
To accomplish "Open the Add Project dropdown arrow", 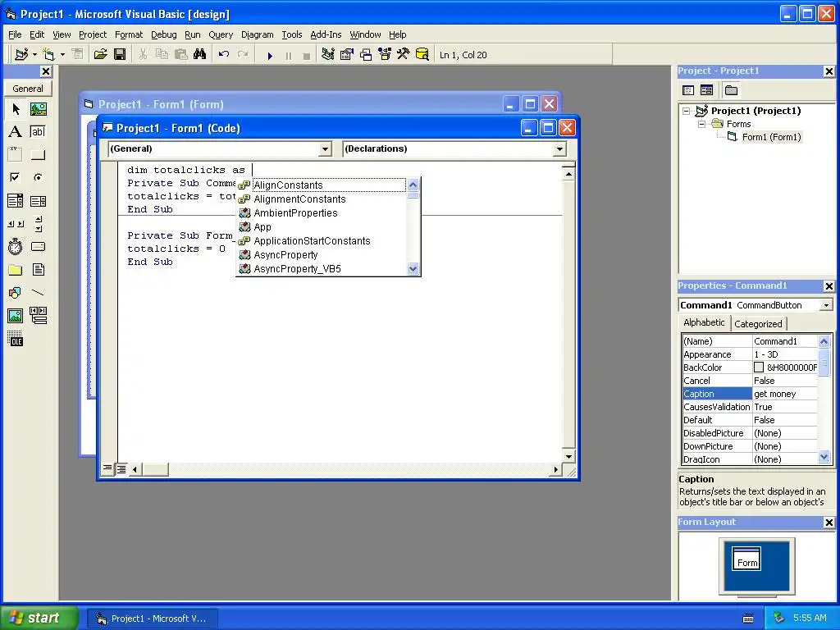I will [x=34, y=54].
